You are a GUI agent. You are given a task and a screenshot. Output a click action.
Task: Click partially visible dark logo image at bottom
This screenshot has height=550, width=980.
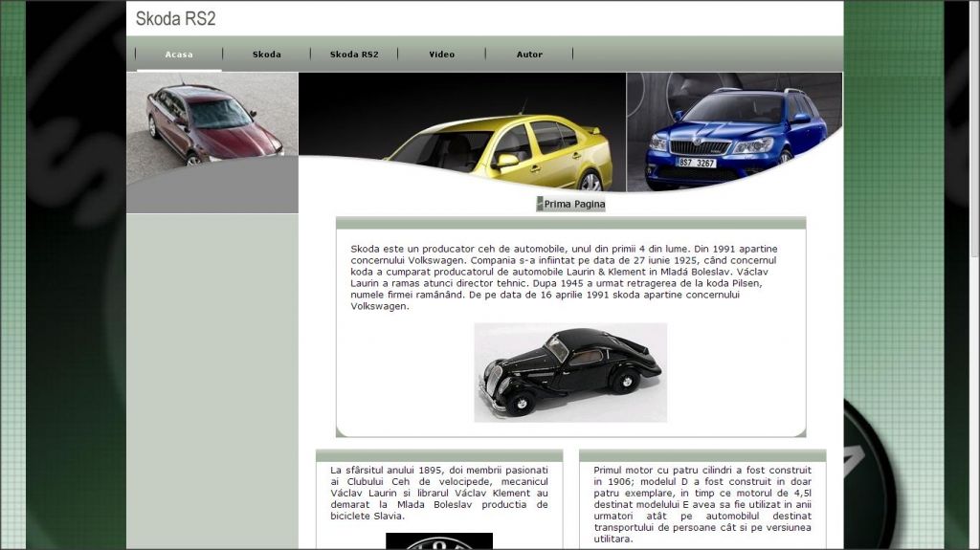pyautogui.click(x=438, y=541)
